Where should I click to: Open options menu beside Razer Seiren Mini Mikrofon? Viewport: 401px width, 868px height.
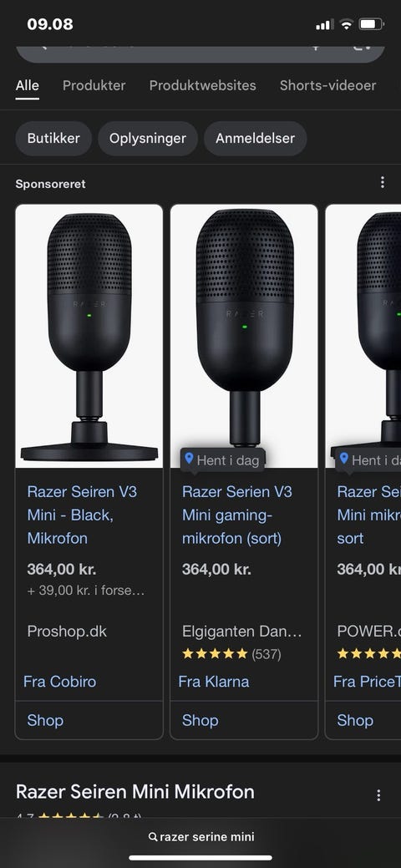[x=378, y=795]
